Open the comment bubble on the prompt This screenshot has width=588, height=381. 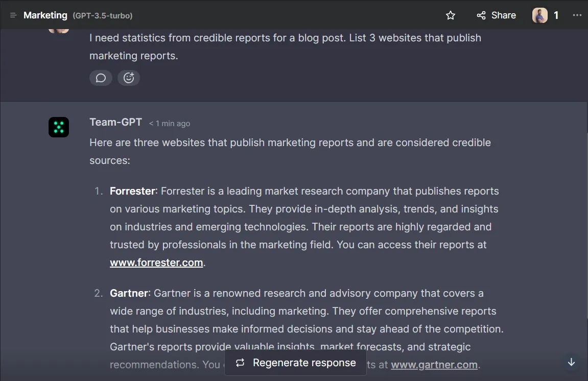pyautogui.click(x=101, y=78)
